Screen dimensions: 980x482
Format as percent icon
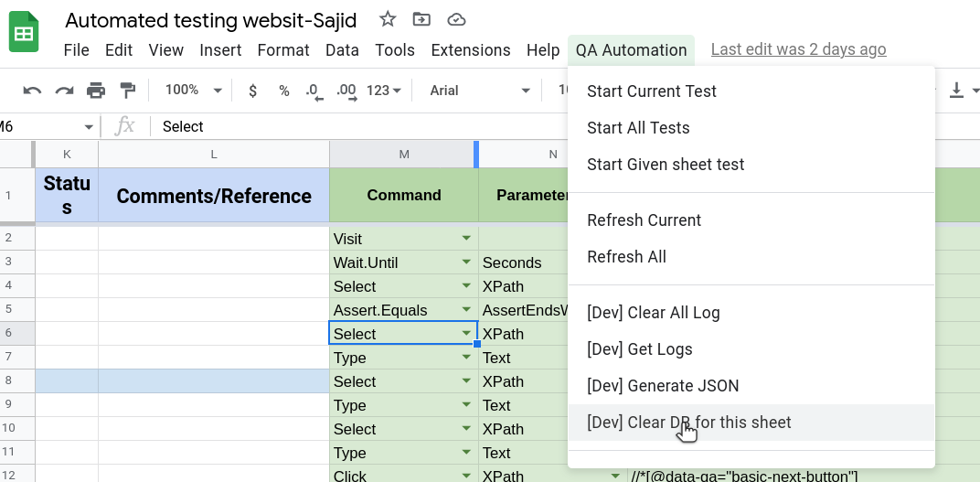[284, 90]
